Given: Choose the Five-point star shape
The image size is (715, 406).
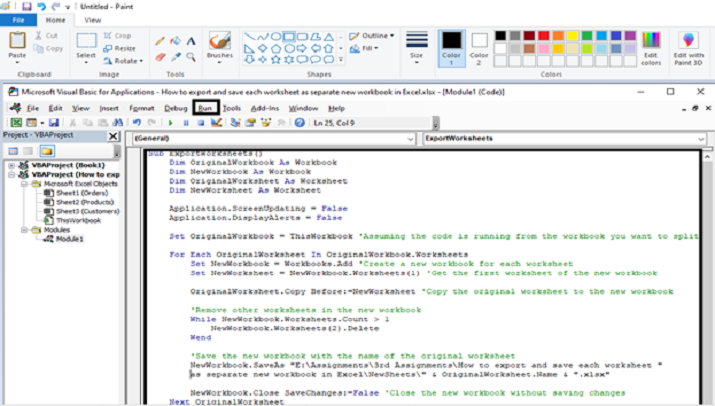Looking at the screenshot, I should tap(276, 60).
